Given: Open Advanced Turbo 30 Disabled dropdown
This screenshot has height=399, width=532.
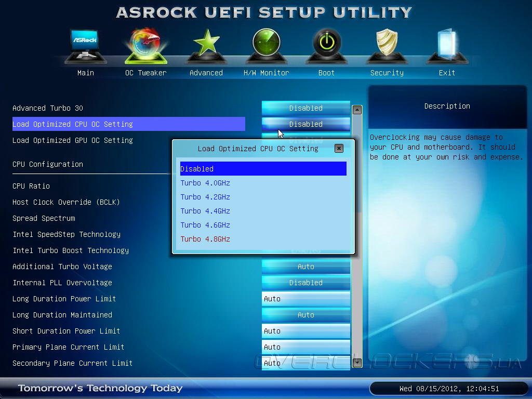Looking at the screenshot, I should [305, 108].
